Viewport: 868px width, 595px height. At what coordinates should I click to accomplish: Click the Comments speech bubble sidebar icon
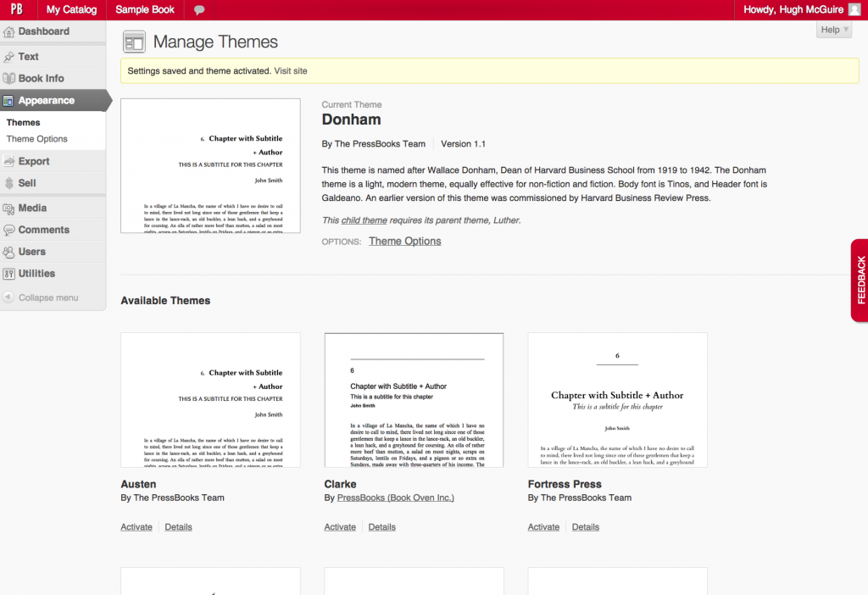[x=8, y=230]
